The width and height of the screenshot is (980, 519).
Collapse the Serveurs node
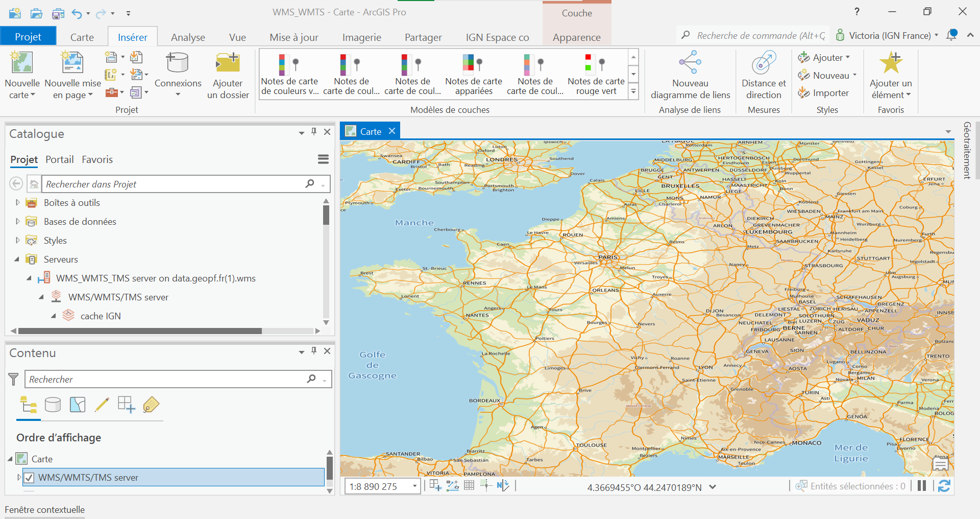coord(17,259)
